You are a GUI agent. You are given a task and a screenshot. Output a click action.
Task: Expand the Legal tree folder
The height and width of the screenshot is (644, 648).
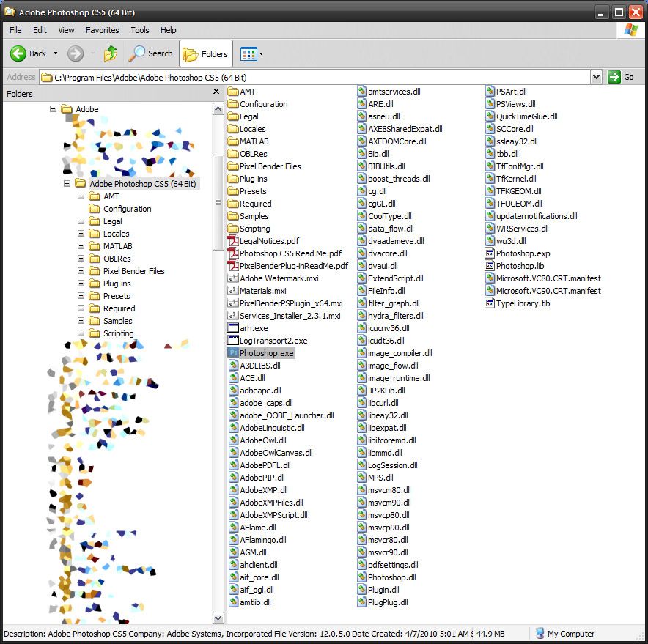(x=81, y=221)
